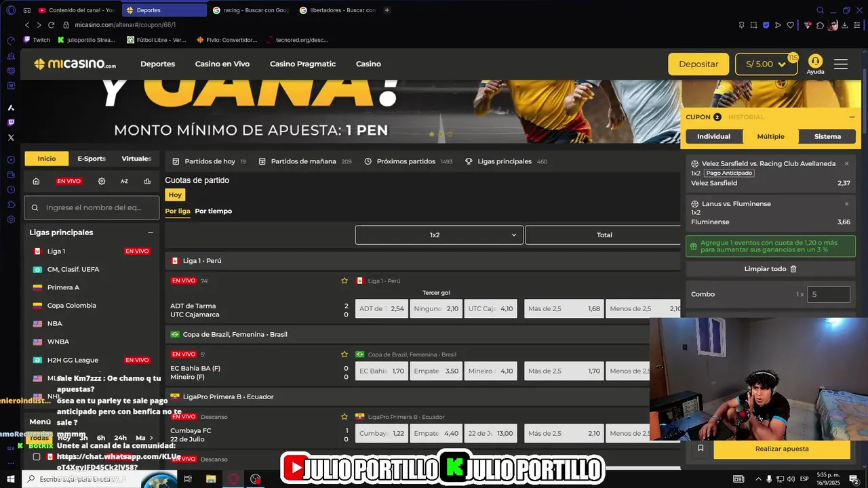
Task: Switch to E-Sports tab
Action: [92, 159]
